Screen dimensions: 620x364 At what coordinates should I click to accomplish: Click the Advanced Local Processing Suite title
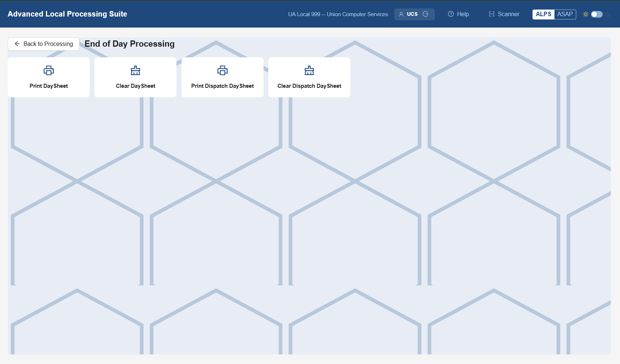click(x=67, y=14)
